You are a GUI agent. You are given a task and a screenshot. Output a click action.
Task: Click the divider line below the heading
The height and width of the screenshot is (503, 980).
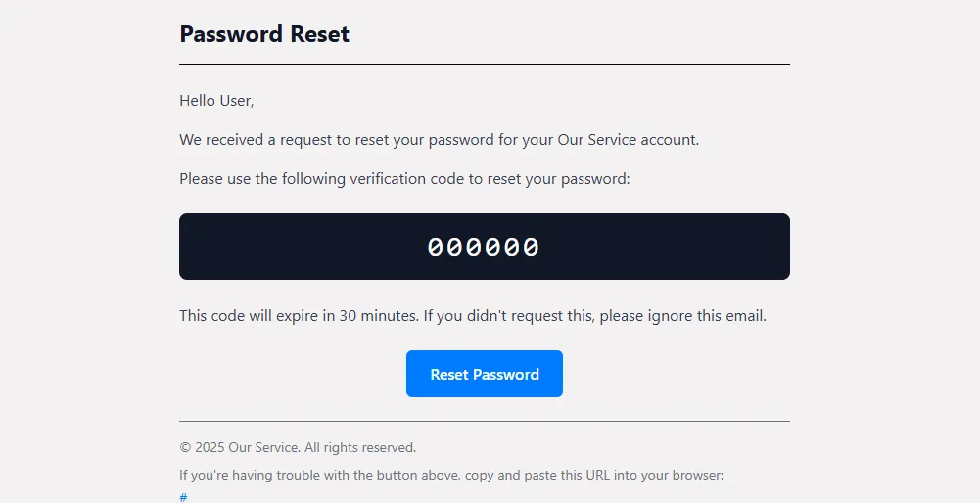484,64
